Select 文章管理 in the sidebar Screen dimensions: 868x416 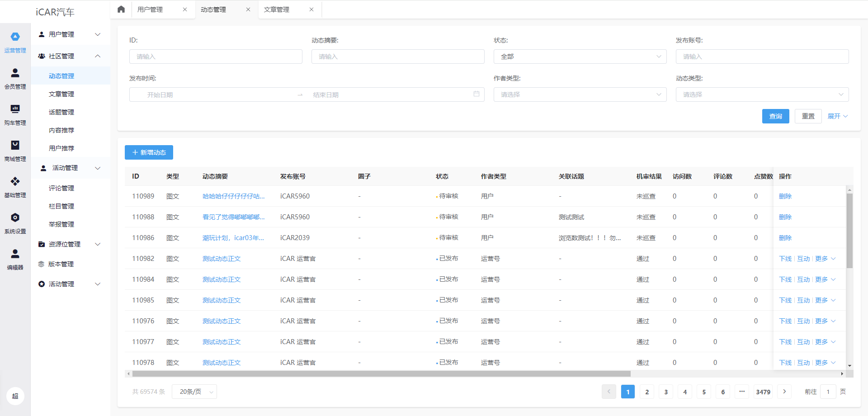click(61, 94)
